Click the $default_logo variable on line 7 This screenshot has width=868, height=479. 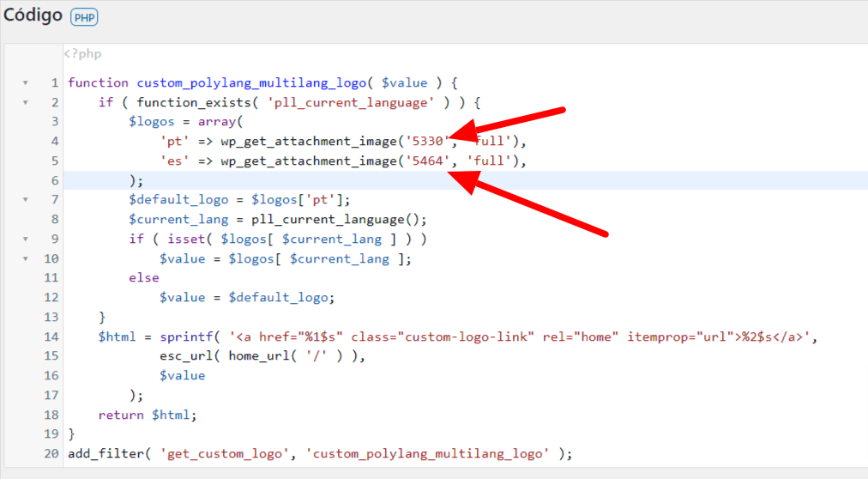click(x=178, y=200)
